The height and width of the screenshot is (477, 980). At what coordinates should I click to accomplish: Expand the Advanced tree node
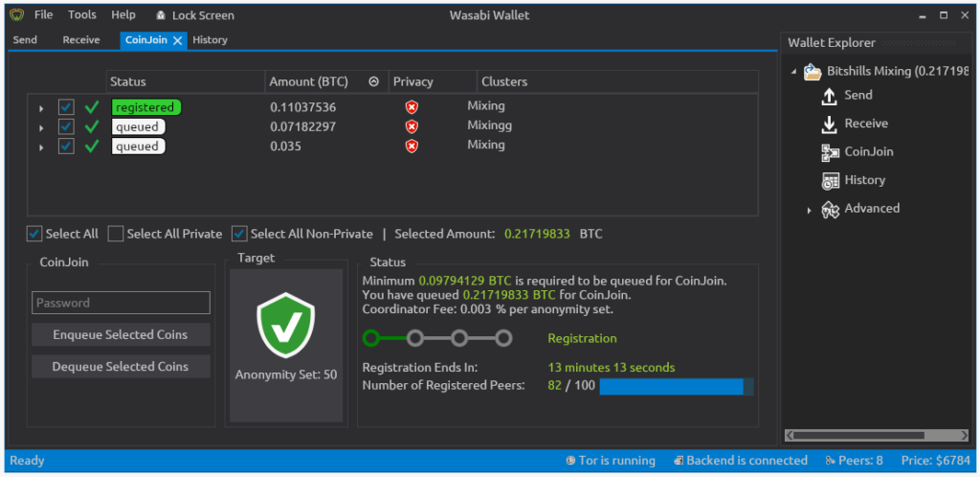tap(809, 210)
